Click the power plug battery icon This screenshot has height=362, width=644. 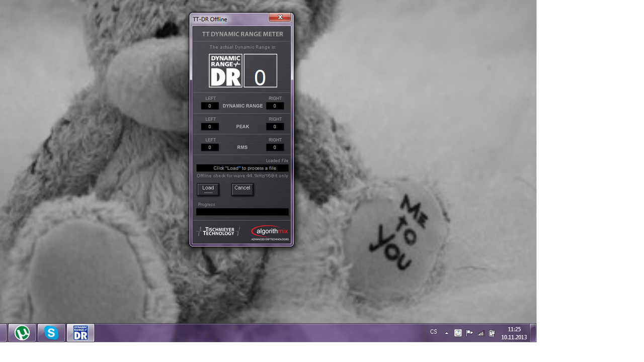(x=492, y=333)
